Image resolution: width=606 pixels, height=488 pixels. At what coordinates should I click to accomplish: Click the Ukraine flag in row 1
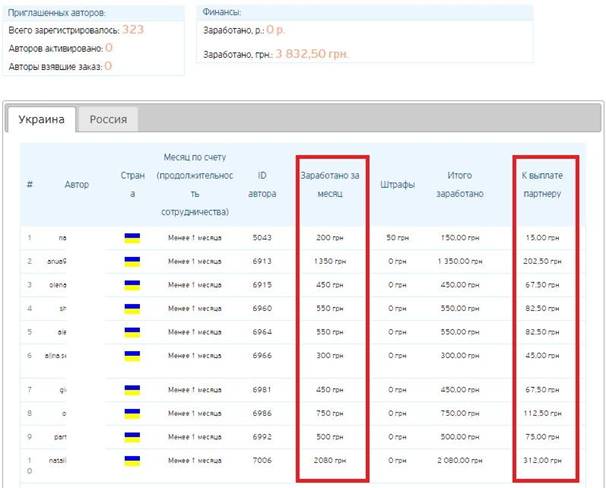coord(132,238)
